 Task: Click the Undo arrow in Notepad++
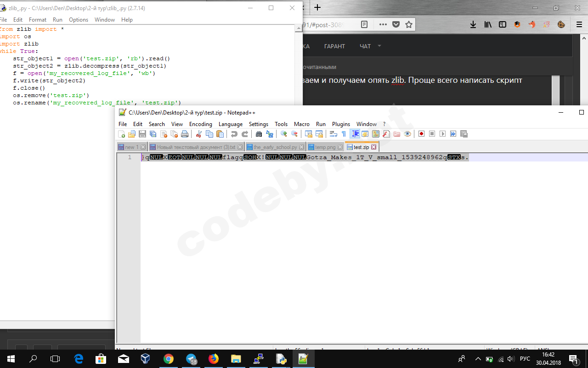[x=234, y=134]
